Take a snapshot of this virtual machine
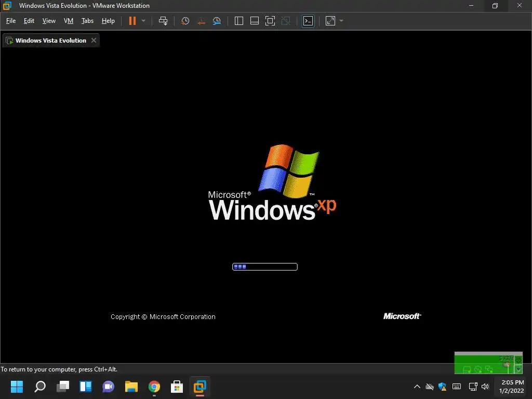Screen dimensions: 532x399 185,21
